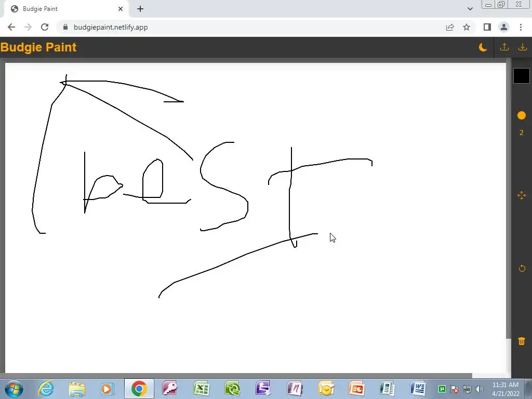Launch Outlook from the taskbar
The height and width of the screenshot is (399, 532).
tap(326, 389)
